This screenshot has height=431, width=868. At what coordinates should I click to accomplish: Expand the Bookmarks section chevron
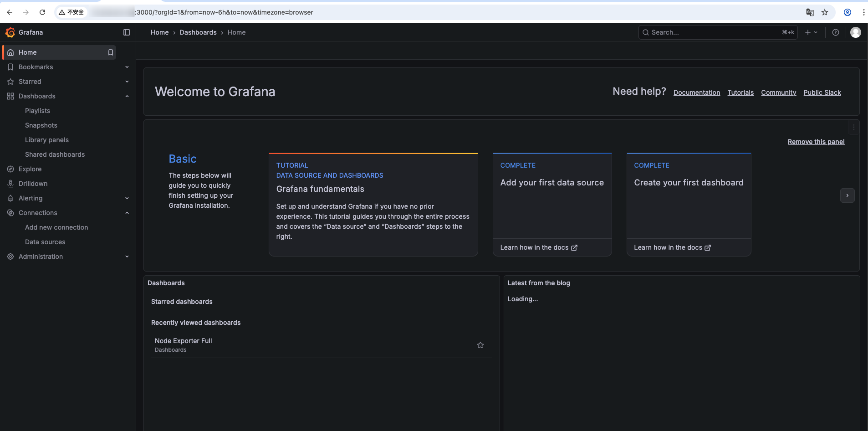pyautogui.click(x=127, y=67)
